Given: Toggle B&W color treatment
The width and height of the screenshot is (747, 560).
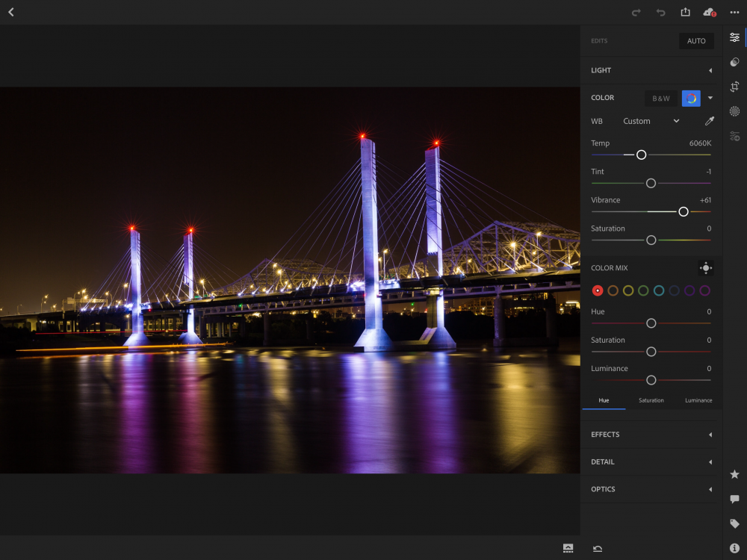Looking at the screenshot, I should point(661,98).
